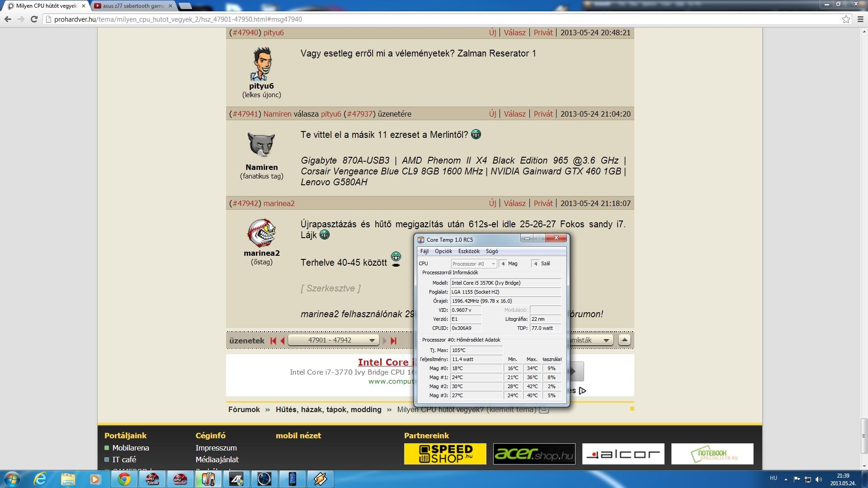Image resolution: width=868 pixels, height=488 pixels.
Task: Open Core Temp 'Eszközök' menu
Action: click(469, 251)
